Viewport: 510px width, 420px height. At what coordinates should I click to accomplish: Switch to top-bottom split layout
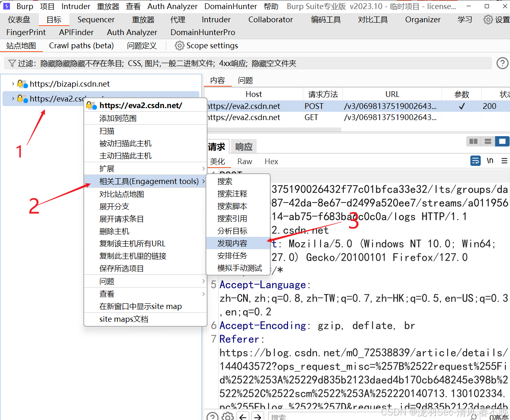(x=488, y=142)
